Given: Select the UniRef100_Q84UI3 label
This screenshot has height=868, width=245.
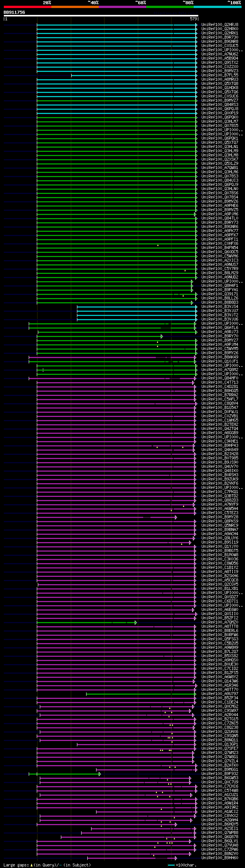Looking at the screenshot, I should tap(220, 180).
